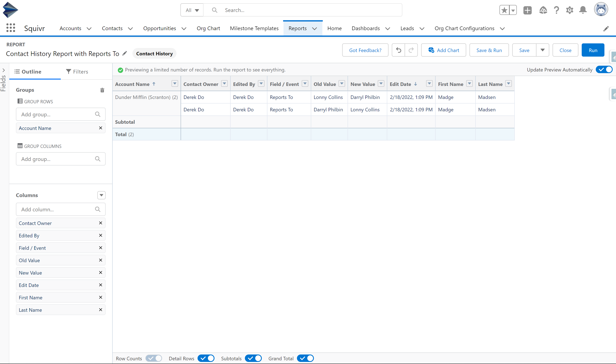Click the undo arrow icon
This screenshot has height=364, width=616.
(x=398, y=50)
